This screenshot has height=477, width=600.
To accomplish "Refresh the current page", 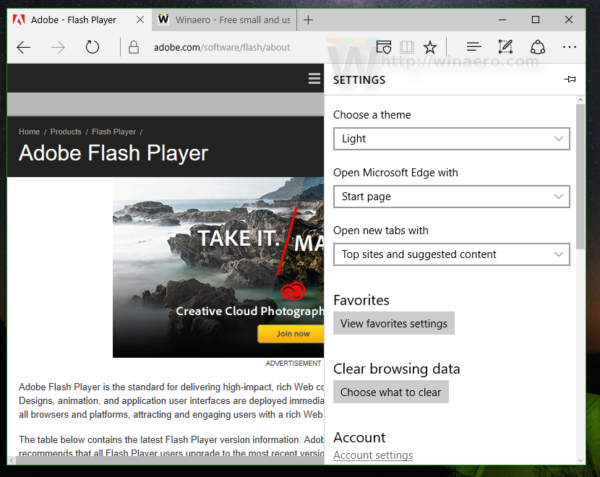I will click(92, 47).
